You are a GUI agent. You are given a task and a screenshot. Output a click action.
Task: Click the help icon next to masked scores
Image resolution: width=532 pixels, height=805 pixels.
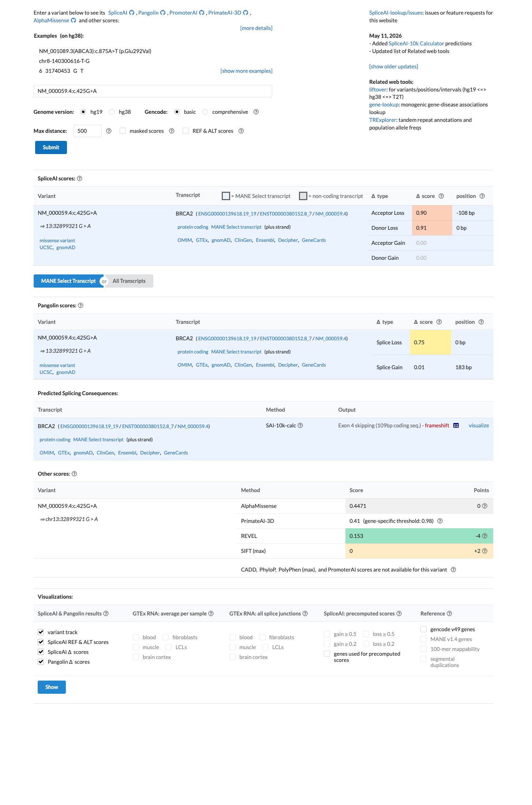(172, 131)
